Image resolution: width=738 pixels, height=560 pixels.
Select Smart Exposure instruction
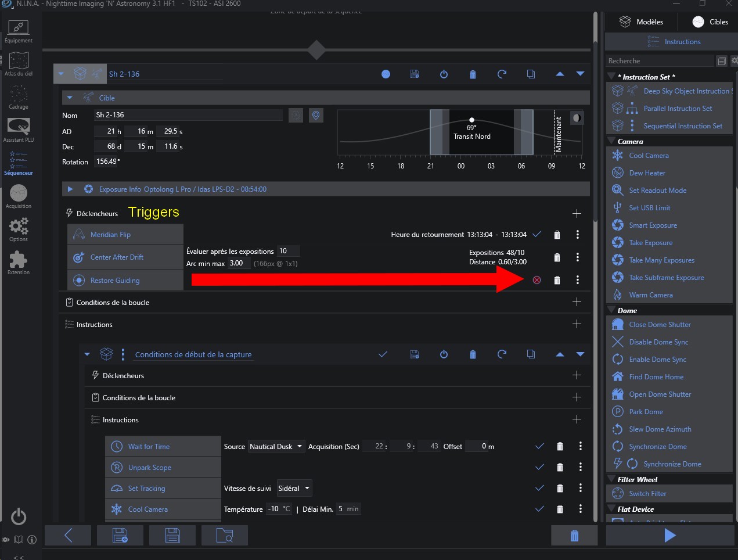(x=669, y=225)
